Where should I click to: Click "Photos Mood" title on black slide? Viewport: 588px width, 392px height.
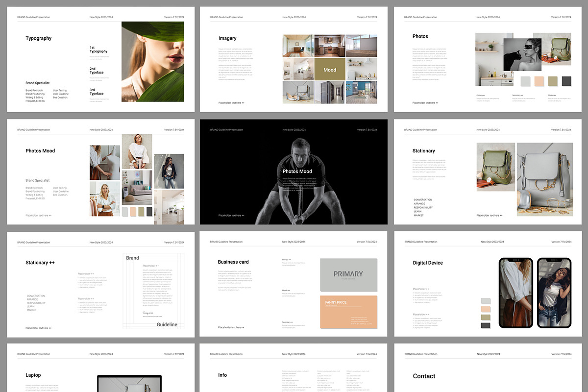tap(297, 171)
